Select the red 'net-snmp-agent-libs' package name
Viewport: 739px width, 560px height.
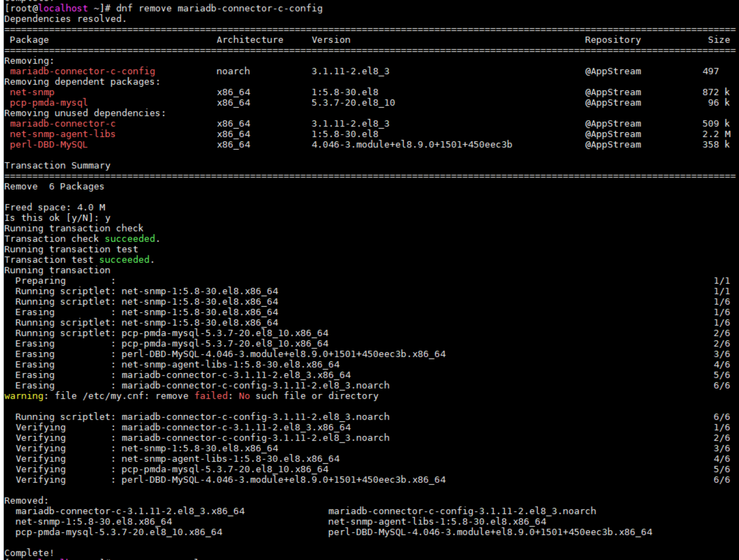63,134
